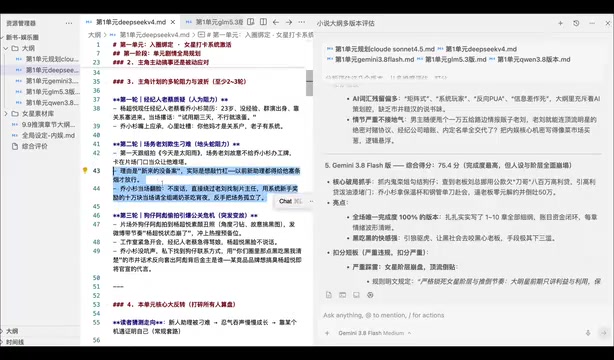Click the split editor icon
The height and width of the screenshot is (360, 614).
264,22
